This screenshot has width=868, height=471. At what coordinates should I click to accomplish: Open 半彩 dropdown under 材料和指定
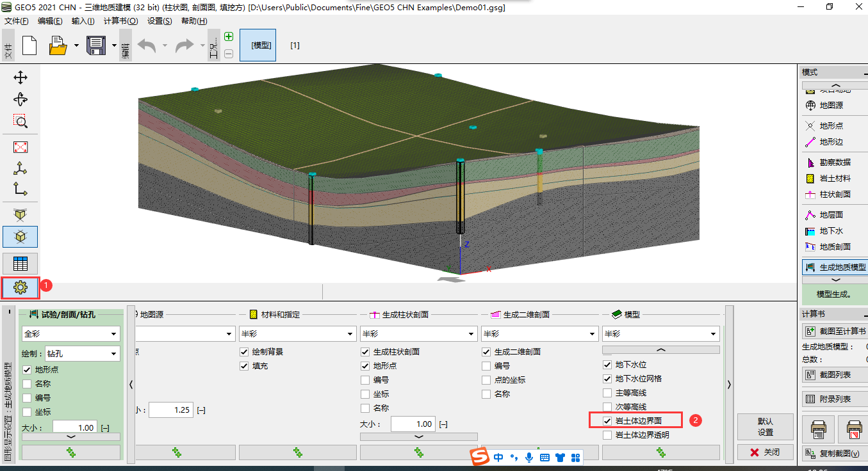tap(298, 333)
